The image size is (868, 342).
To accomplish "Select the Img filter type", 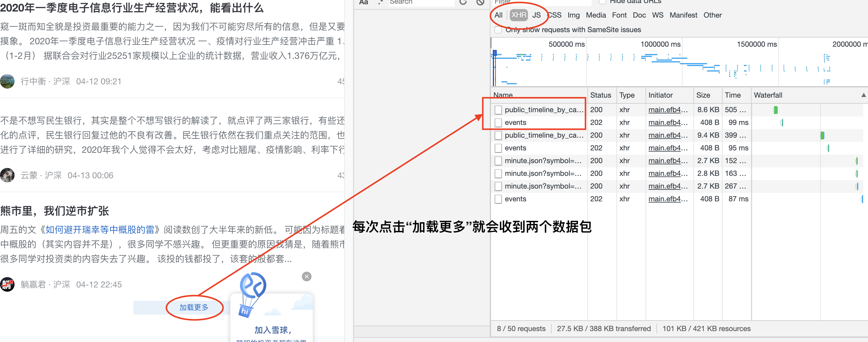I will [x=573, y=15].
